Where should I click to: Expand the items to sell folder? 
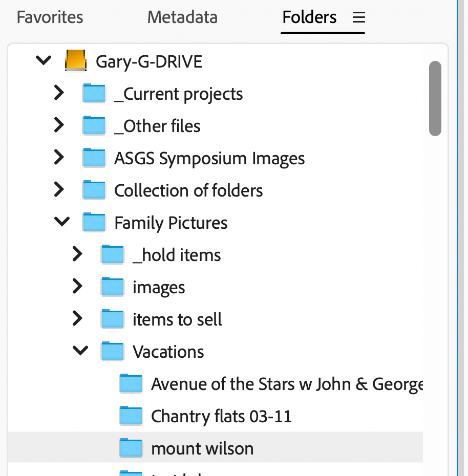tap(77, 318)
